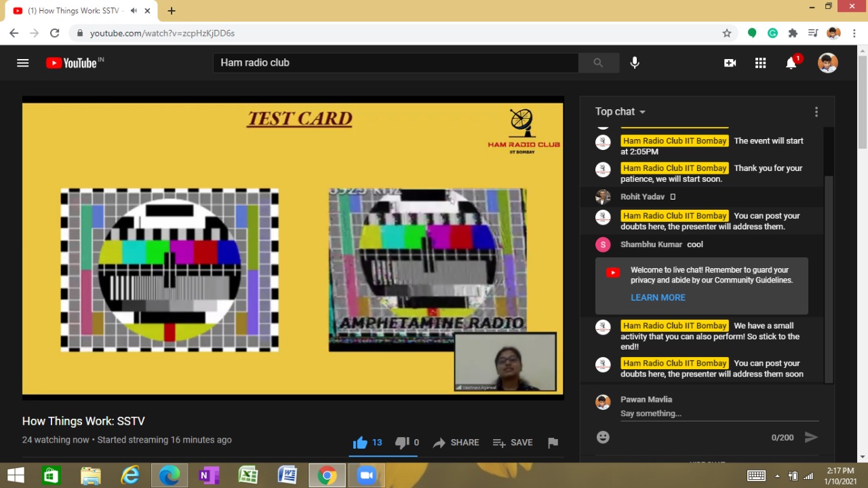Click the video player
The image size is (868, 488).
coord(293,248)
